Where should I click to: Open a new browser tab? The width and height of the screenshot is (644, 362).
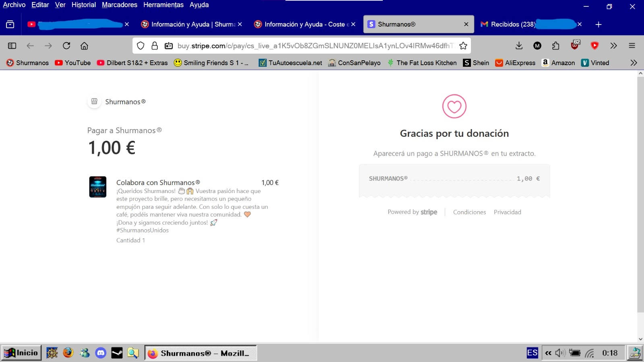click(x=599, y=25)
